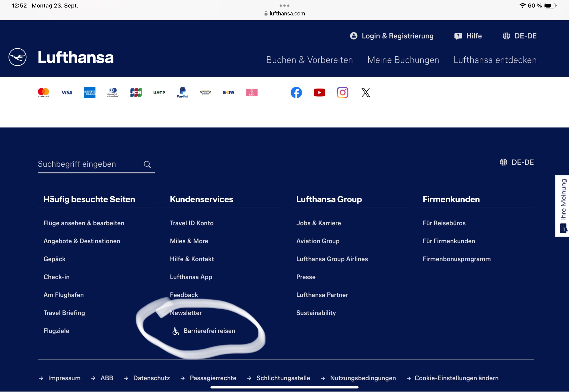Click the UATP payment icon
This screenshot has width=569, height=392.
click(x=159, y=93)
